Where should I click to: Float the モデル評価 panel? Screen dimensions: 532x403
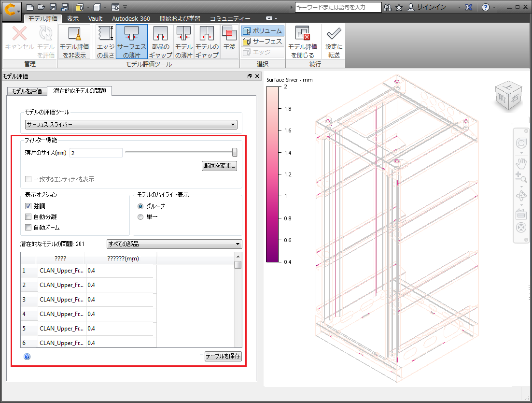pos(250,76)
